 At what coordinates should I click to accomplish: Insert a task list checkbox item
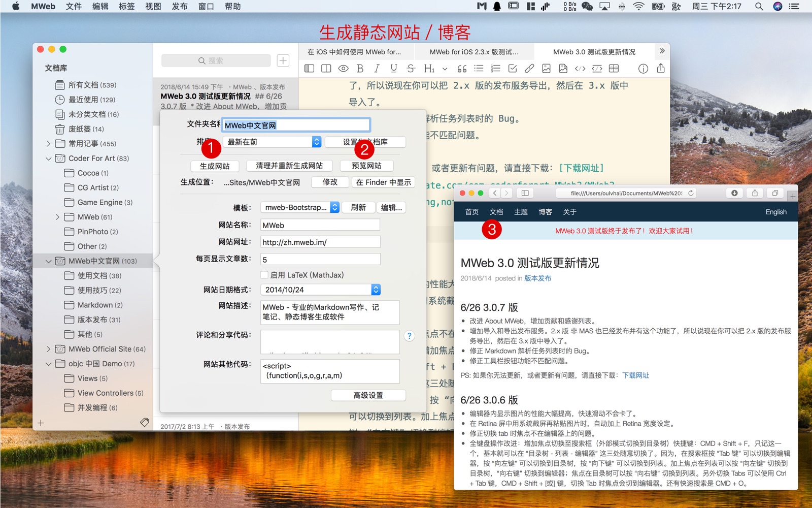513,69
